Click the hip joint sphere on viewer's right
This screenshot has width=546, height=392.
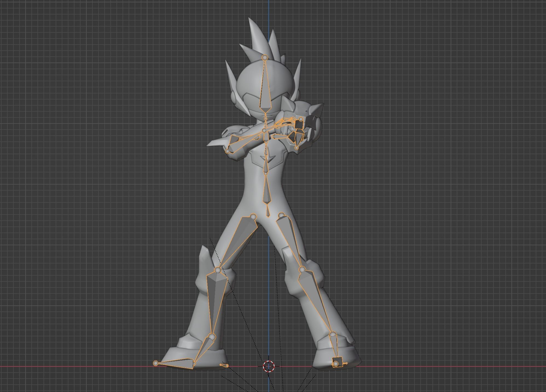pyautogui.click(x=281, y=216)
